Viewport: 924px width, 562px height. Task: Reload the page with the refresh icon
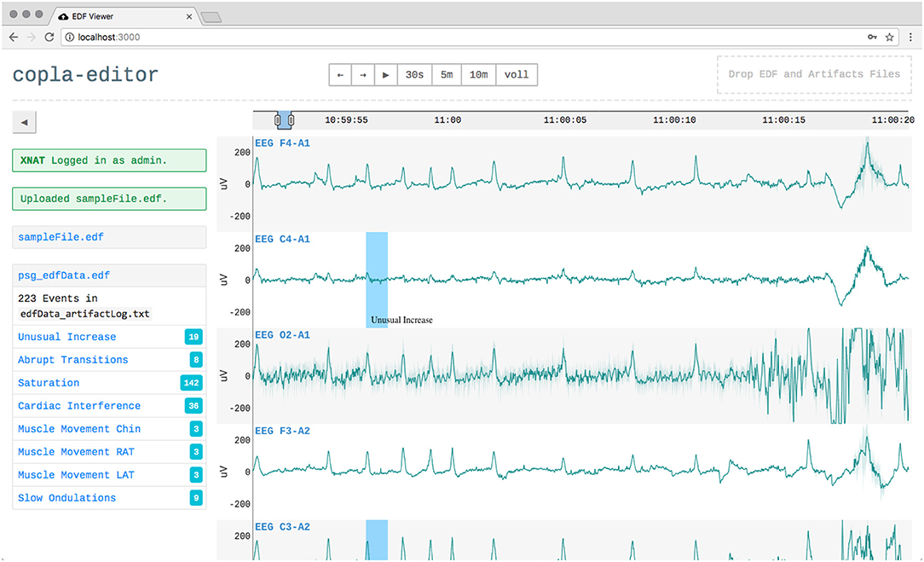49,38
